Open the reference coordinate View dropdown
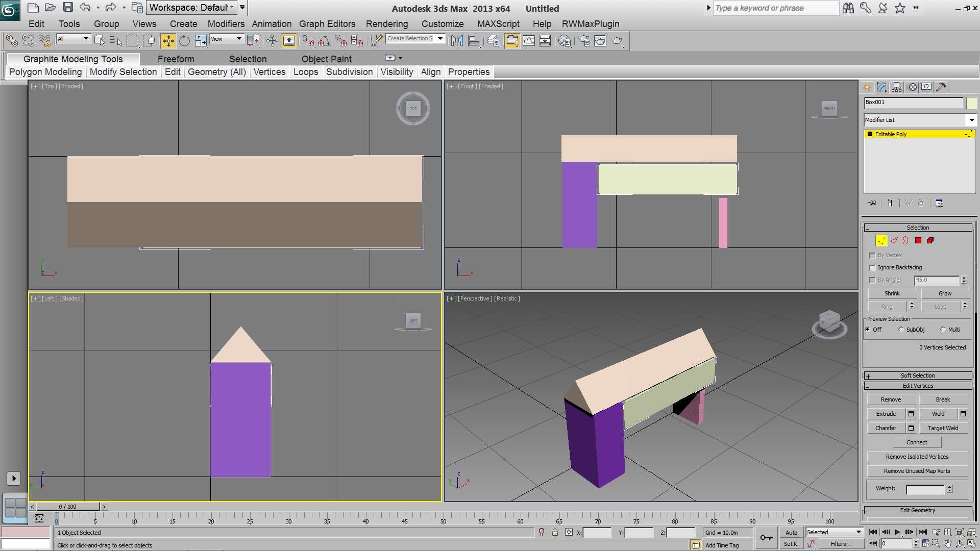 (x=227, y=39)
